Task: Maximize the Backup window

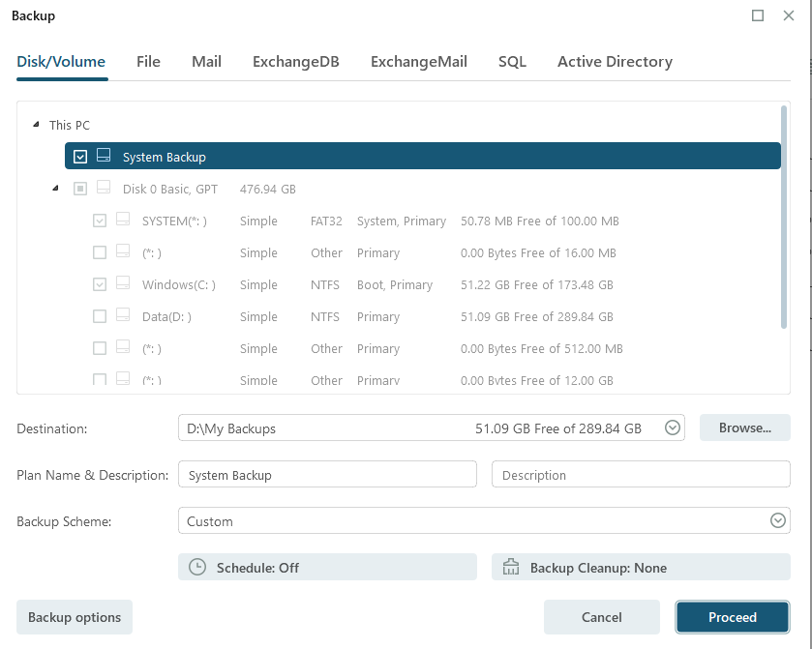Action: (758, 15)
